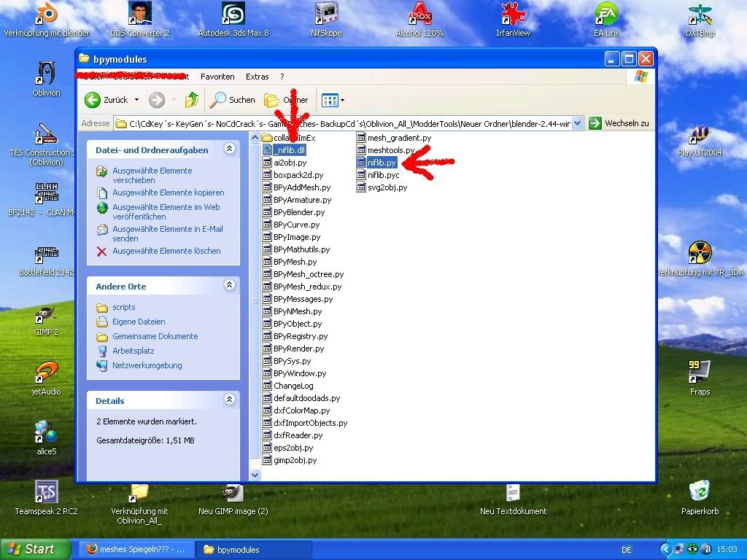Open the Suchen search tool

pos(233,100)
